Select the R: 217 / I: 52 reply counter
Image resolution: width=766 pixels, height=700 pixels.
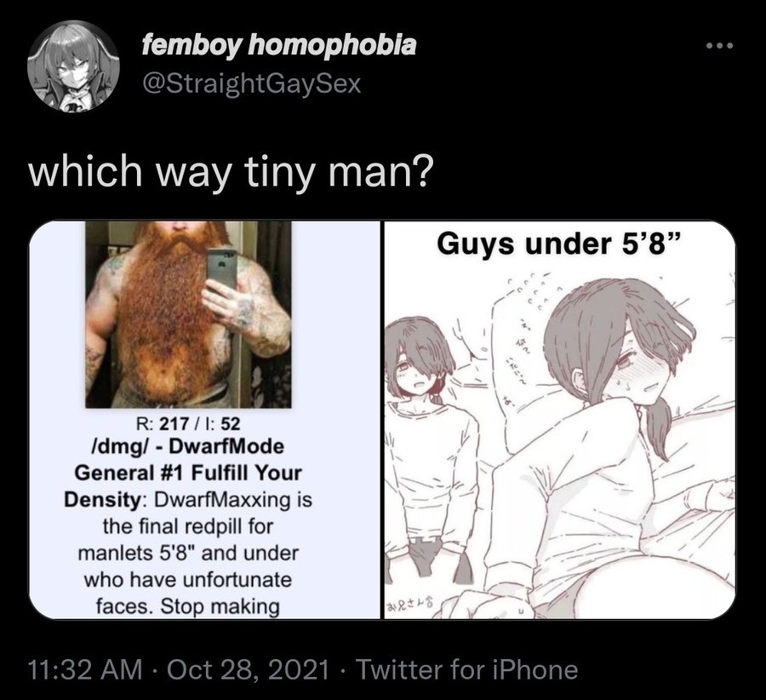pyautogui.click(x=188, y=423)
